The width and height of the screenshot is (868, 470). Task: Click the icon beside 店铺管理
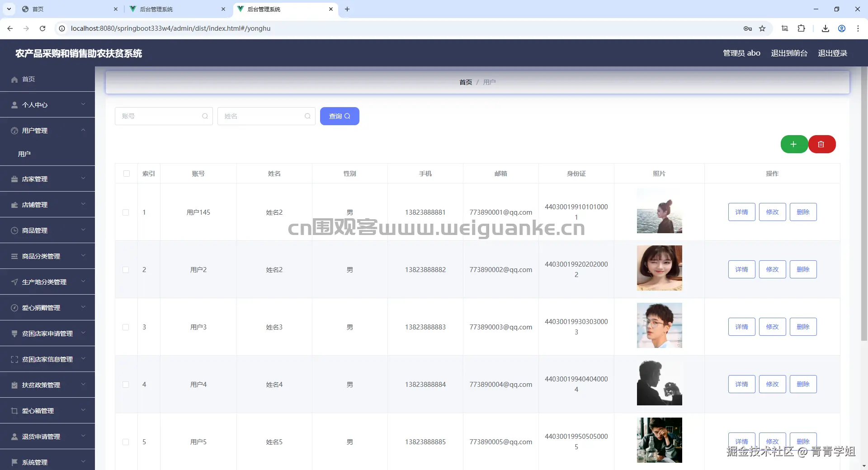pyautogui.click(x=14, y=205)
